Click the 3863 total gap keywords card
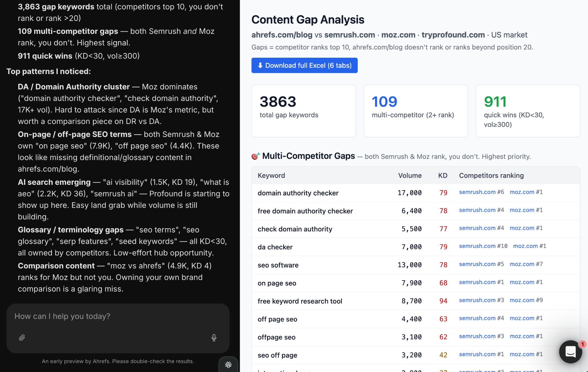This screenshot has width=588, height=372. coord(303,111)
